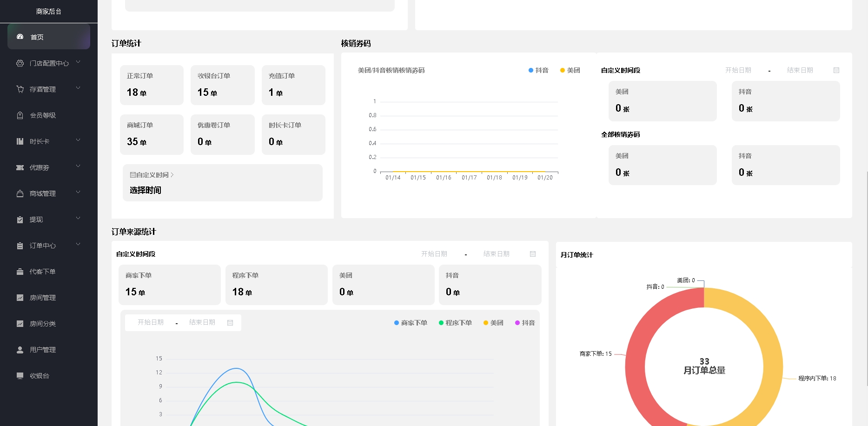868x426 pixels.
Task: Toggle 抖音 legend in order source chart
Action: pos(525,323)
